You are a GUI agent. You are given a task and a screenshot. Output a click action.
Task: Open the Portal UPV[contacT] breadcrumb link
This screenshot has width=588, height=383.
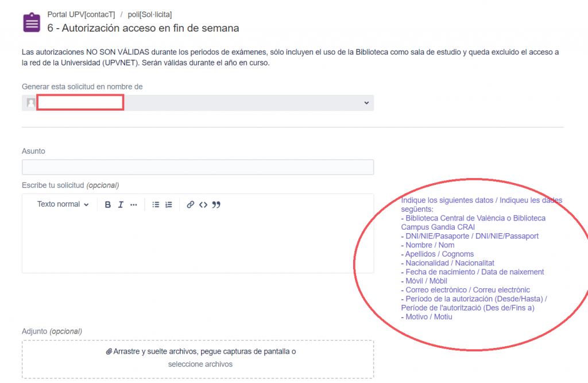81,14
